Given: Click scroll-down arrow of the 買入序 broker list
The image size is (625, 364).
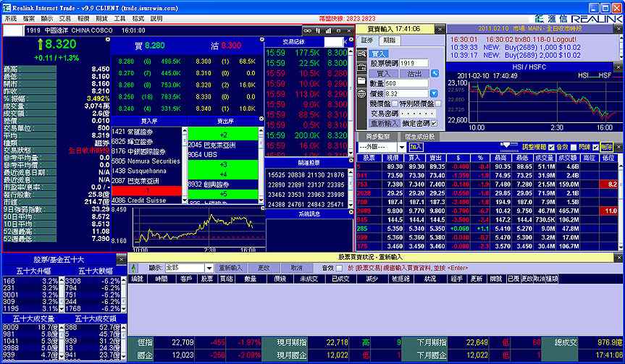Looking at the screenshot, I should click(185, 200).
